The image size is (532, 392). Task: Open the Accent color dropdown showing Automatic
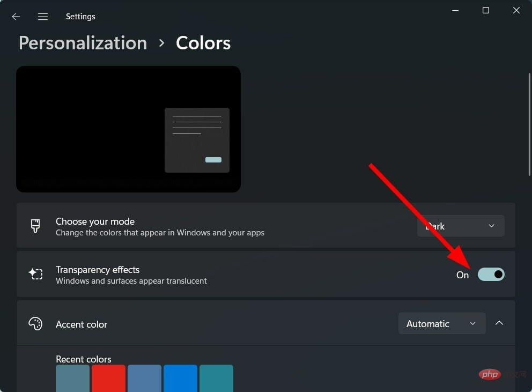click(441, 323)
